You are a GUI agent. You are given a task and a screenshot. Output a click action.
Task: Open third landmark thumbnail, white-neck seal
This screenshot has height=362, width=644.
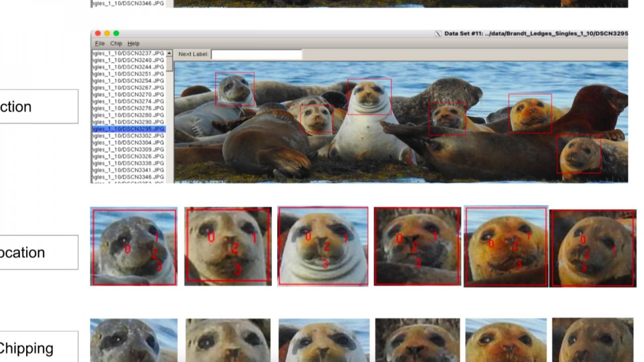click(x=323, y=246)
